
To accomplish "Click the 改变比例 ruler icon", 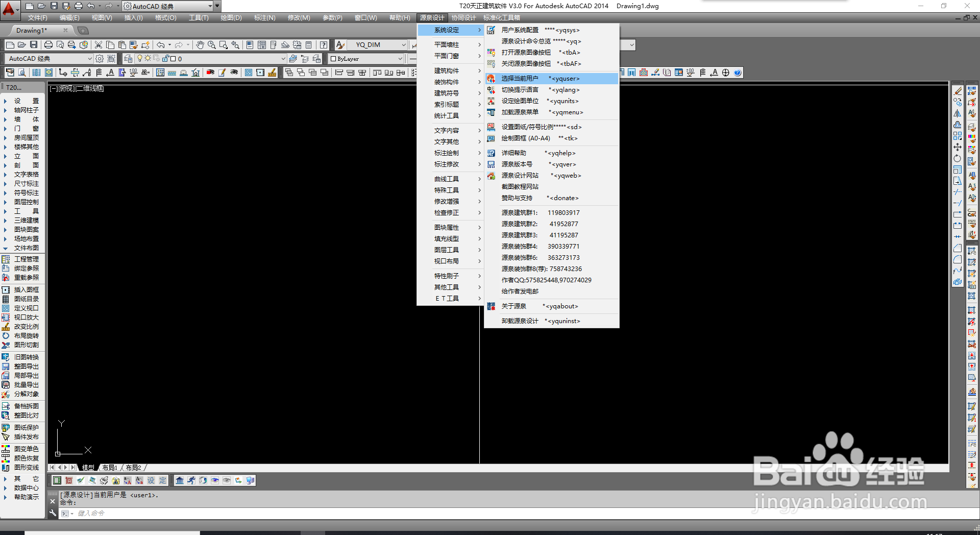I will point(6,327).
